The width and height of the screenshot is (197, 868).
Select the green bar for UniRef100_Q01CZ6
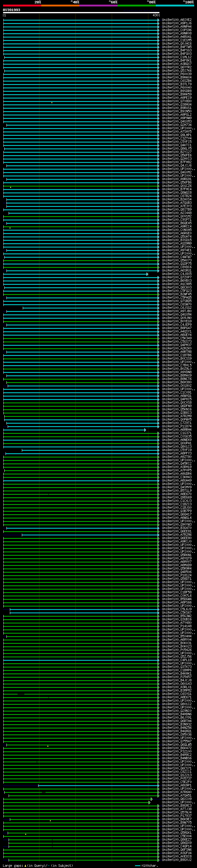tap(81, 186)
